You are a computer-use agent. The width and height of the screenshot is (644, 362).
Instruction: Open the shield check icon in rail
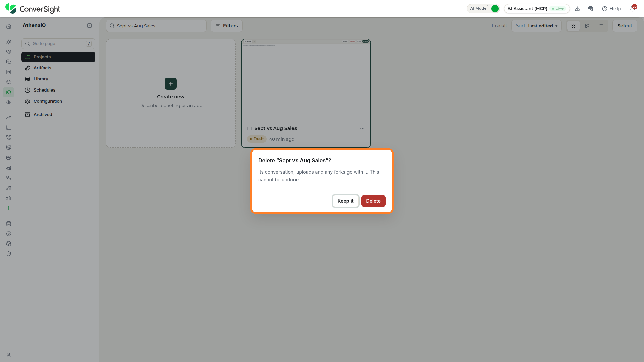[x=9, y=254]
